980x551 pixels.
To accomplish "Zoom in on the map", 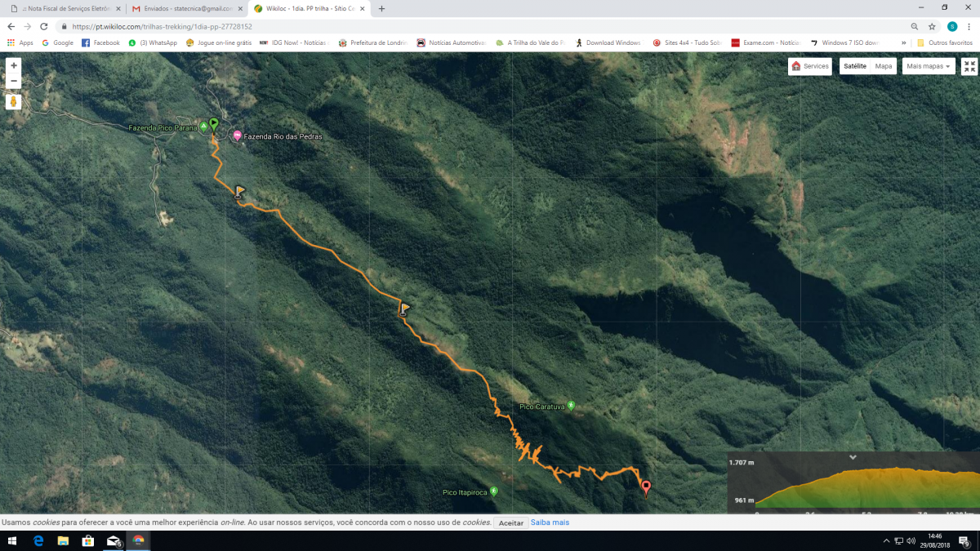I will point(13,65).
